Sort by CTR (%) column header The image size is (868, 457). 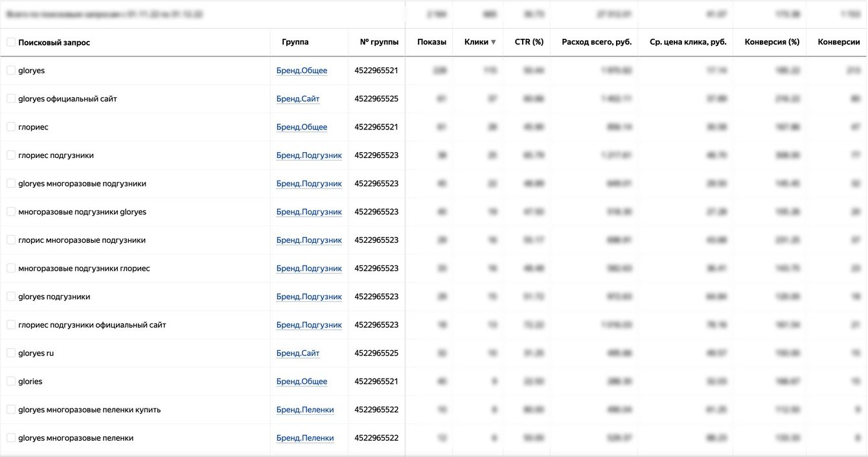pos(529,42)
